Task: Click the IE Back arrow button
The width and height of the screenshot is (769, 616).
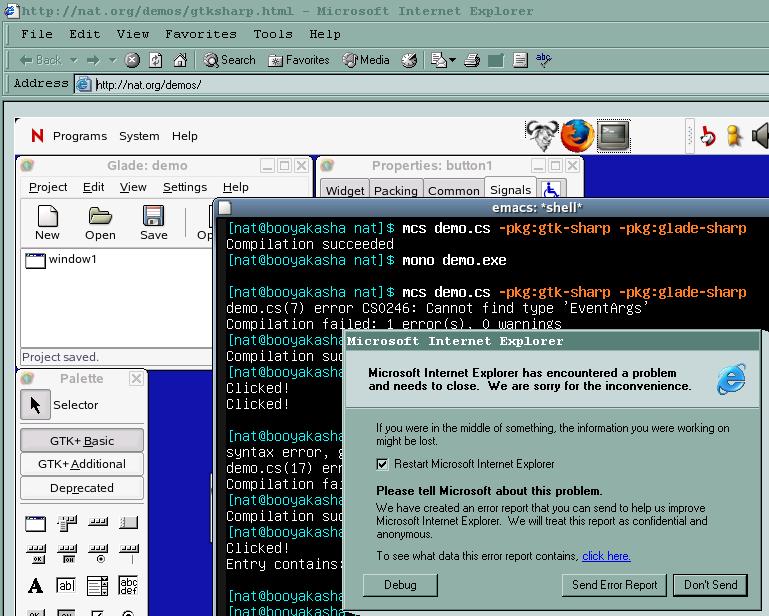Action: (x=40, y=60)
